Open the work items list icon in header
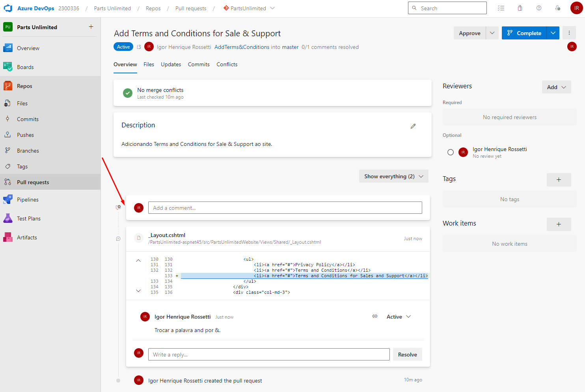The height and width of the screenshot is (392, 585). click(501, 8)
